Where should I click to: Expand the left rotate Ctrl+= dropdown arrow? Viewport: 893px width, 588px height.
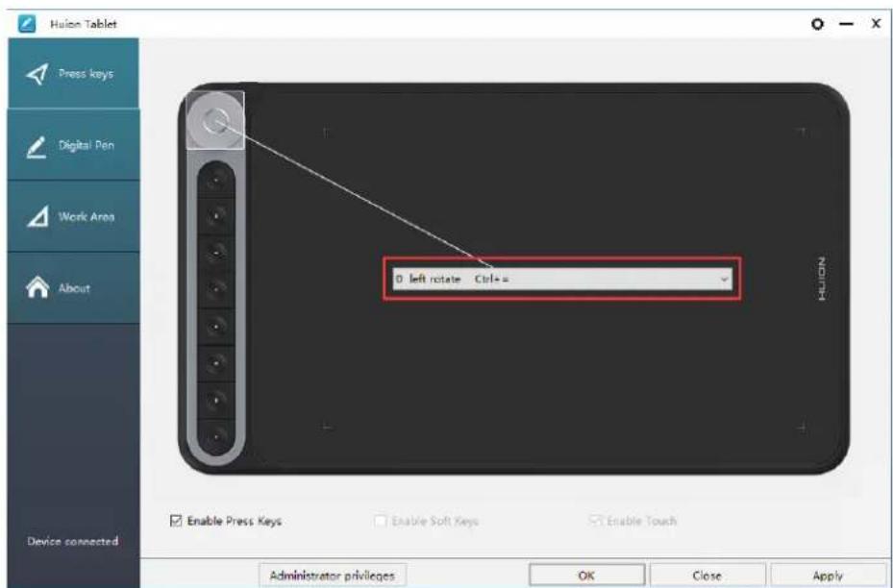tap(724, 279)
